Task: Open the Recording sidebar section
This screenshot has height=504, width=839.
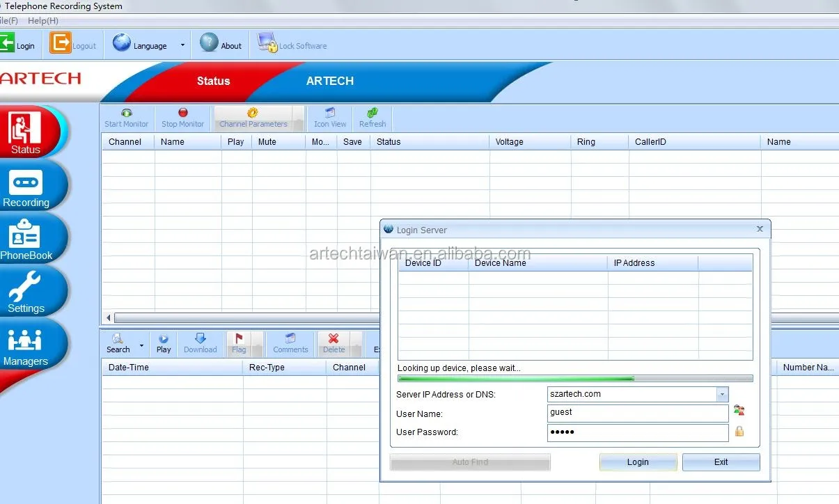Action: coord(26,183)
